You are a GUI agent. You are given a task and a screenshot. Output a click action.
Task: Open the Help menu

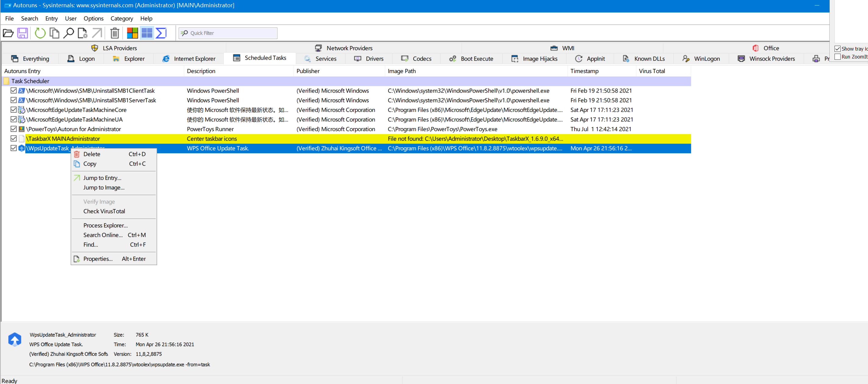[146, 19]
